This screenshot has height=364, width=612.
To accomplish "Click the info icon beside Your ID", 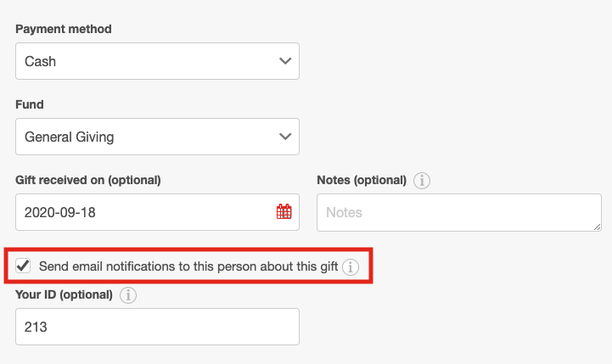I will [127, 295].
